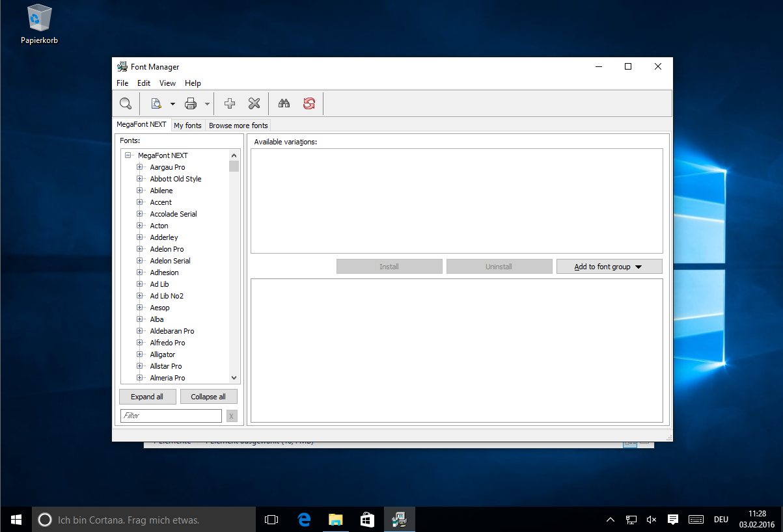Switch to the My fonts tab
This screenshot has width=783, height=532.
tap(187, 126)
